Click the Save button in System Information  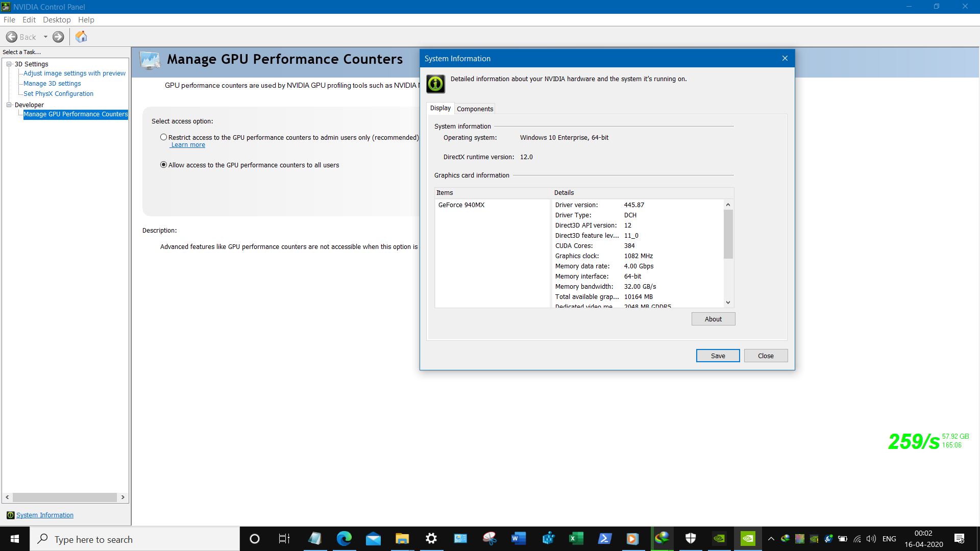pos(718,355)
